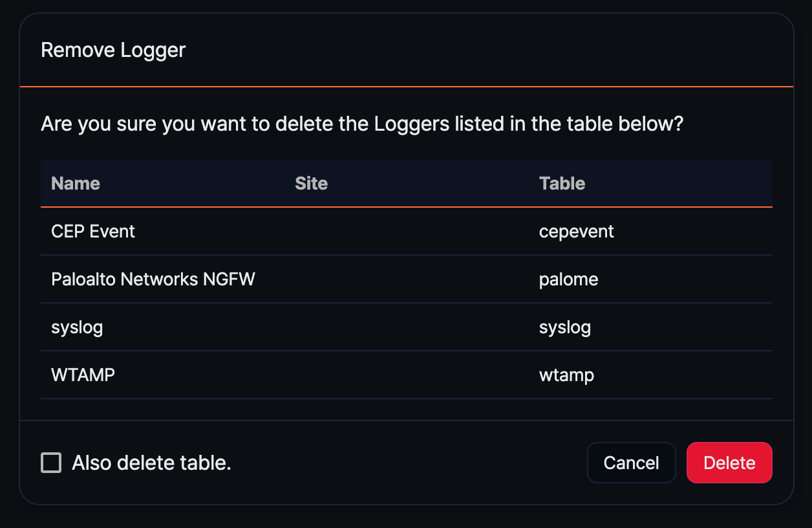812x528 pixels.
Task: Click the 'wtamp' table cell
Action: tap(566, 375)
